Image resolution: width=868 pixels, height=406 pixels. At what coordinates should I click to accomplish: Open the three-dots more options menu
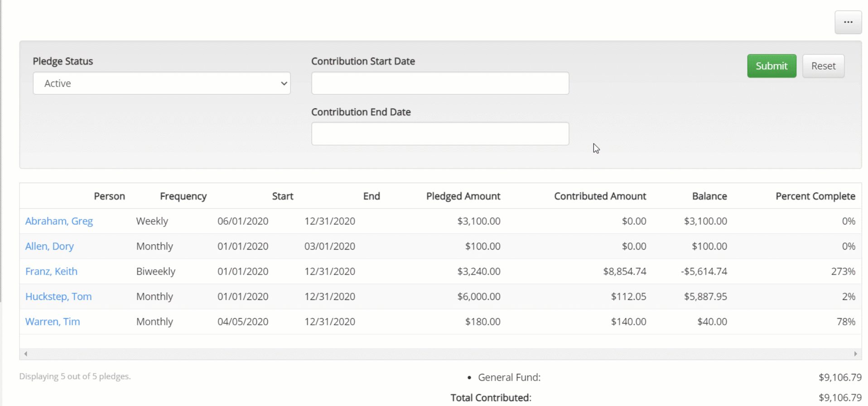848,22
